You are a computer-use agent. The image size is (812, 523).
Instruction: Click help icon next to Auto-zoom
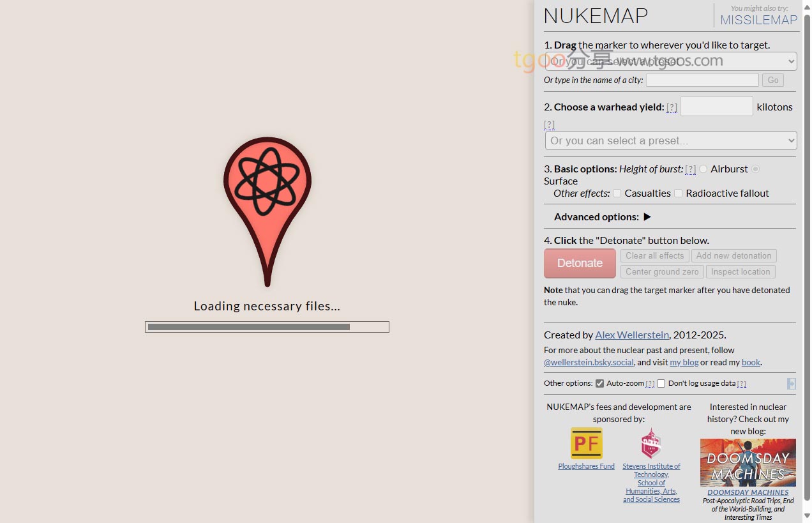click(x=650, y=384)
